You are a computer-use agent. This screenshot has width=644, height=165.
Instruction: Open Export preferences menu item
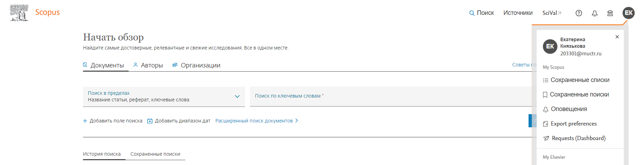(573, 123)
